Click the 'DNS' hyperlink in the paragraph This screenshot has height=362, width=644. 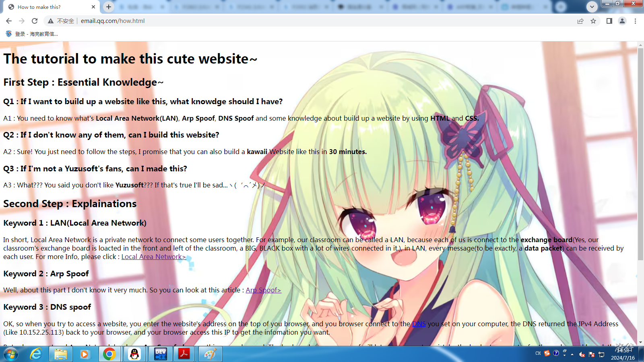(419, 324)
